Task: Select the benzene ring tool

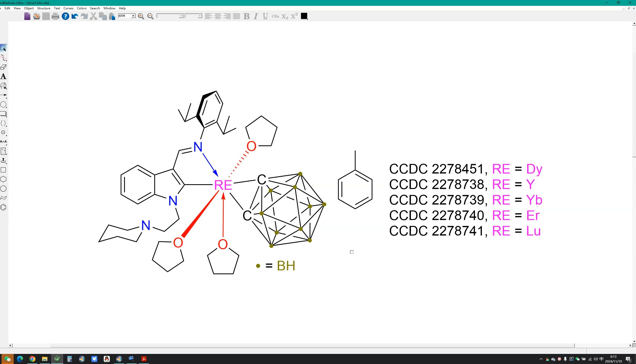Action: pyautogui.click(x=3, y=207)
